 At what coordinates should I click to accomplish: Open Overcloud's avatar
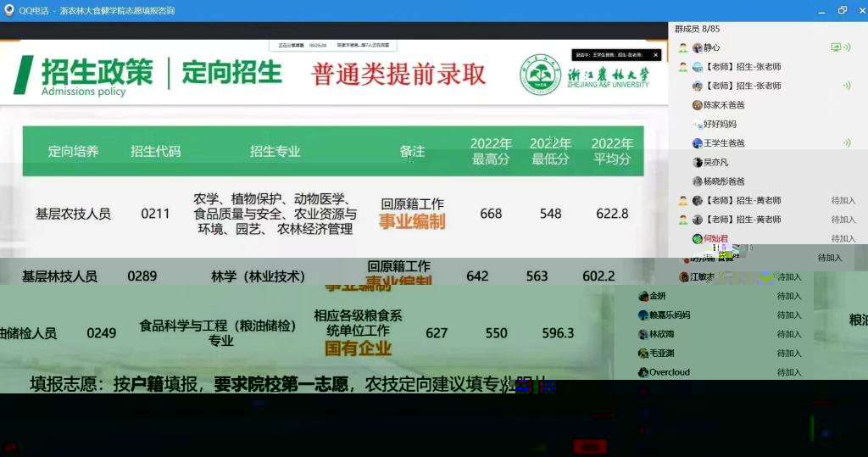(643, 372)
